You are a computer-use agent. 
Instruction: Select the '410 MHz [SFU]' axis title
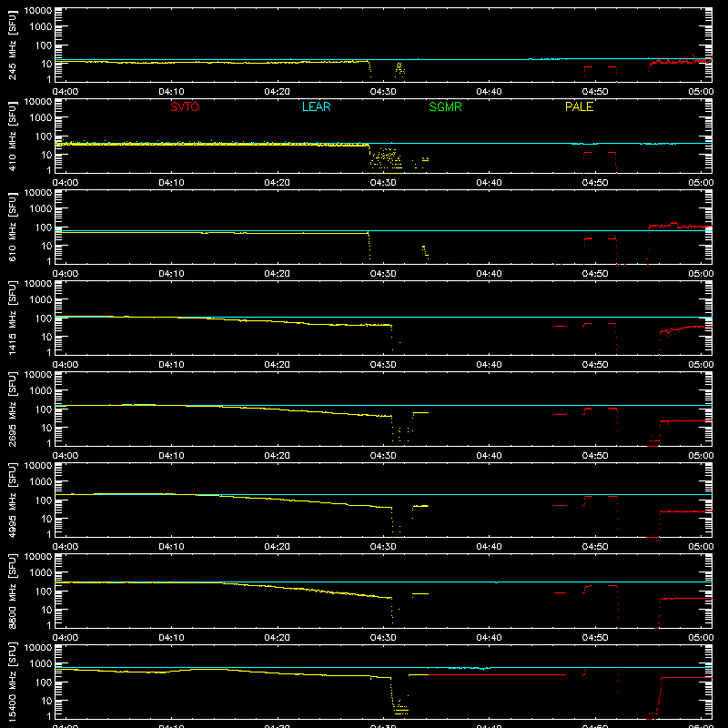[x=12, y=136]
